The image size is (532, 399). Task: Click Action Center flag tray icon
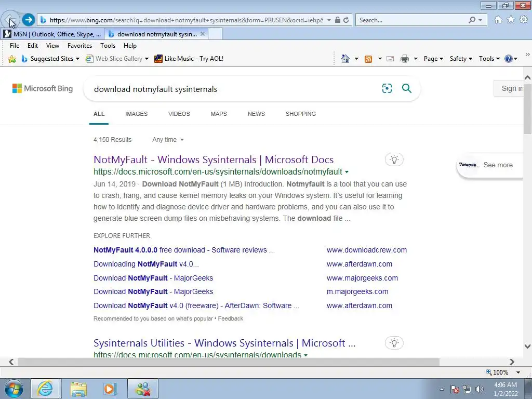pyautogui.click(x=454, y=389)
